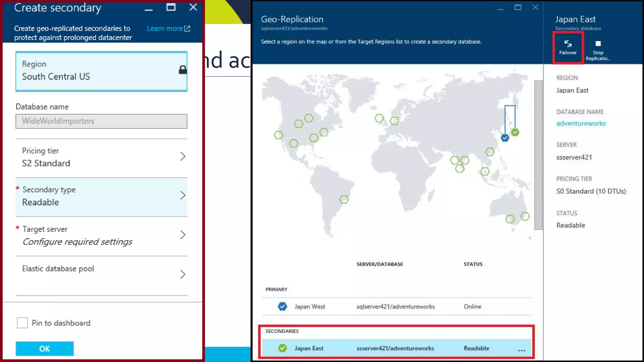Viewport: 644px width, 362px height.
Task: Click the East Asia hexagon below the Japan markers
Action: [x=490, y=152]
